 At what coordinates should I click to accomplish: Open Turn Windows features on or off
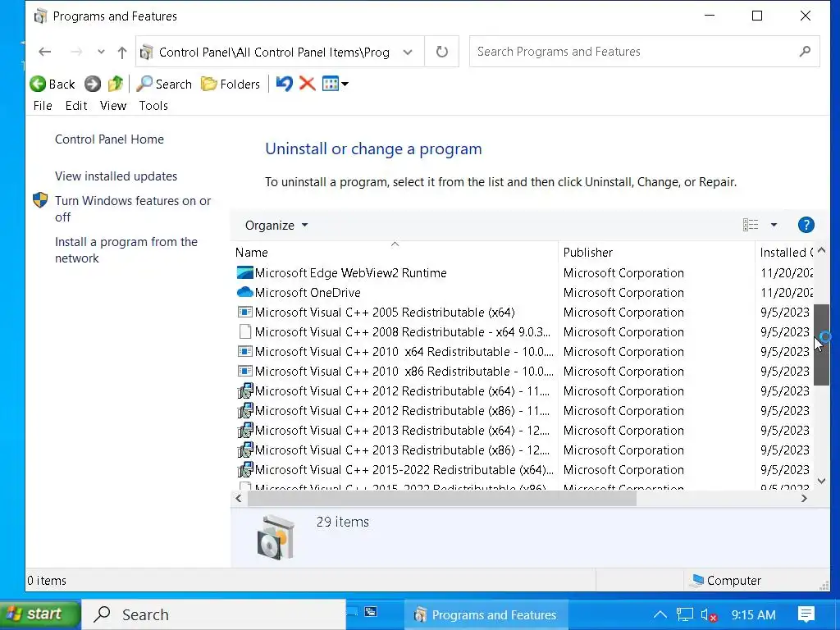[133, 209]
